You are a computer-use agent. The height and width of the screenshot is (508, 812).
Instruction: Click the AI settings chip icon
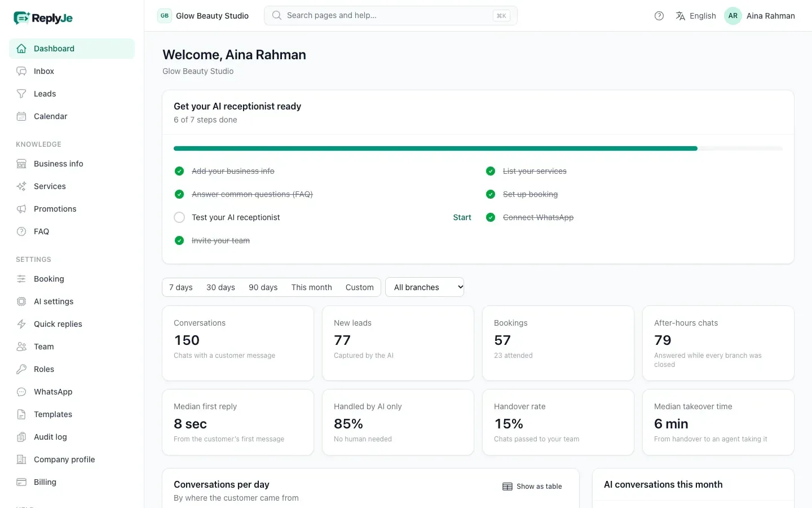coord(21,301)
